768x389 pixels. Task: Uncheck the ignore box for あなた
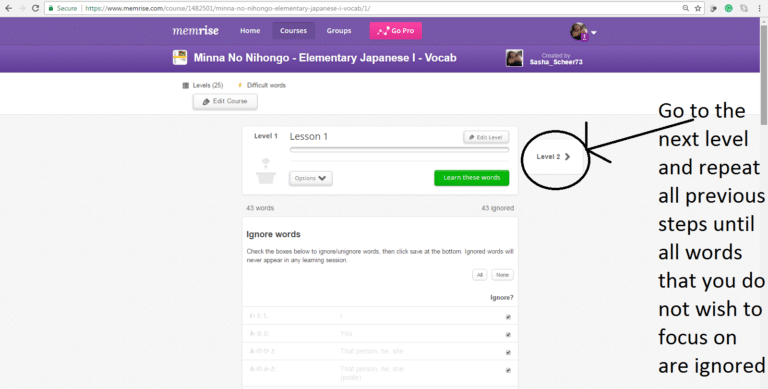[x=508, y=335]
